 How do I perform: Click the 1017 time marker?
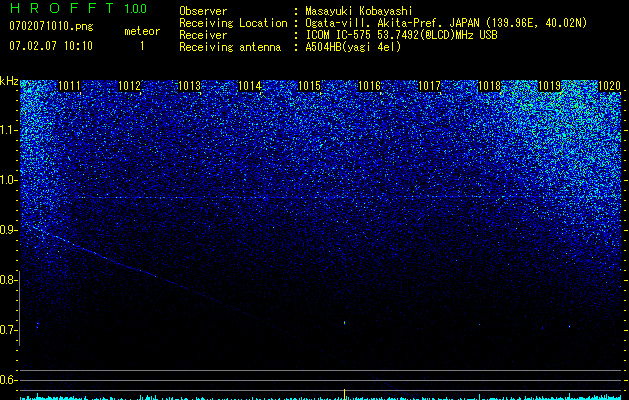pyautogui.click(x=430, y=86)
